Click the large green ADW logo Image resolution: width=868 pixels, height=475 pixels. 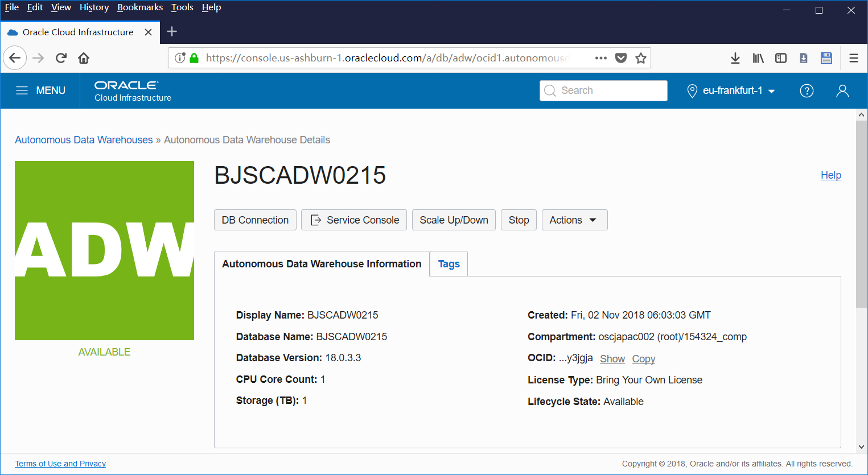coord(104,250)
